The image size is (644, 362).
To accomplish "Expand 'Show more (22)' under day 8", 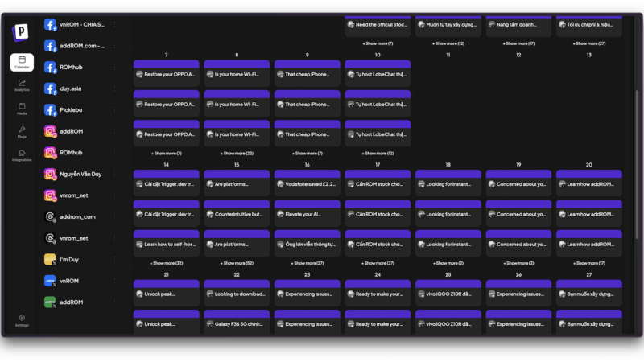I will 237,153.
